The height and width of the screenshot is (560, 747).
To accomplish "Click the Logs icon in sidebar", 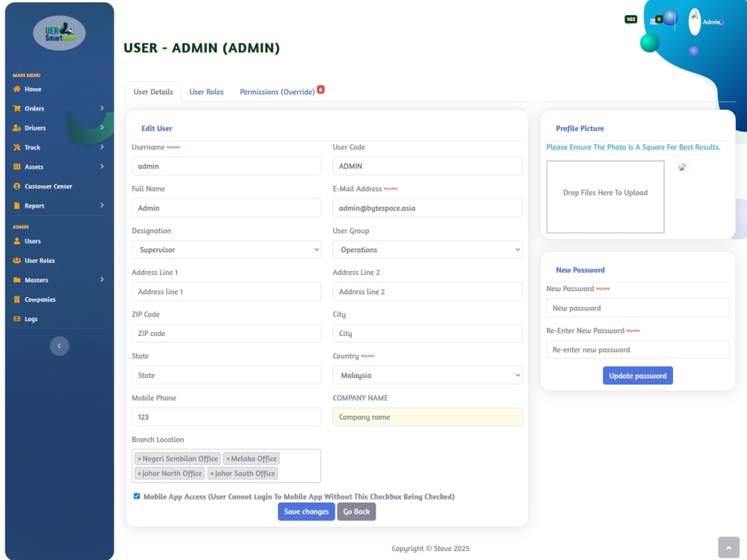I will tap(16, 319).
